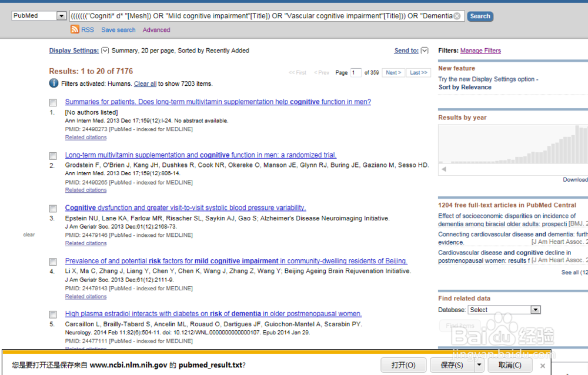
Task: Click the Results: 1 to 20 of 7176 heading
Action: [x=91, y=71]
